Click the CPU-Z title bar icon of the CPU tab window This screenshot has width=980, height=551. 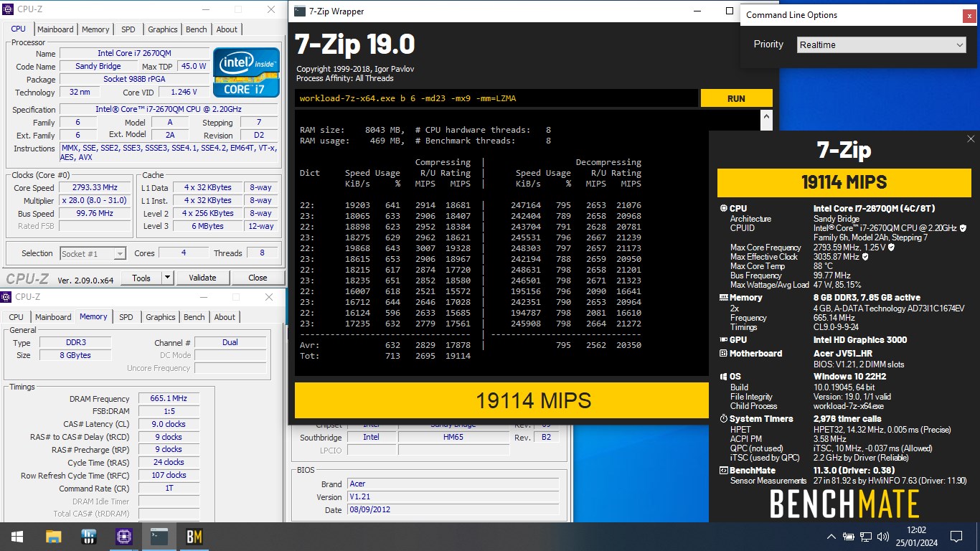click(x=8, y=10)
